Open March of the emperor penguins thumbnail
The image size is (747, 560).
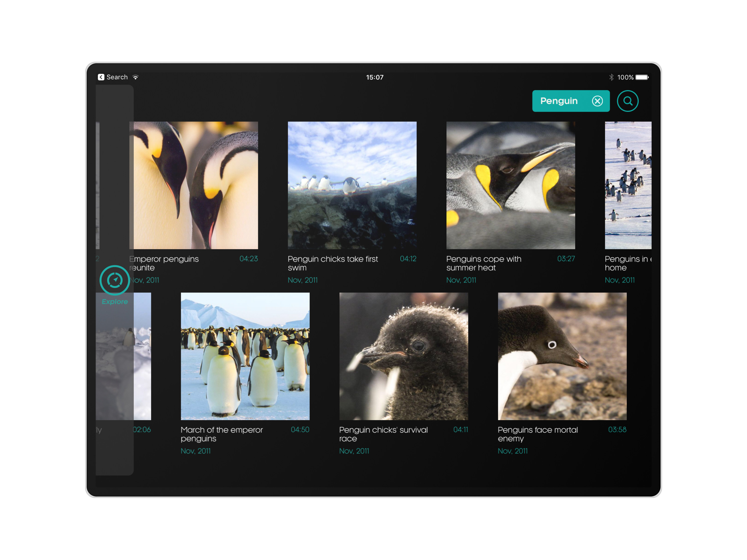click(x=245, y=356)
